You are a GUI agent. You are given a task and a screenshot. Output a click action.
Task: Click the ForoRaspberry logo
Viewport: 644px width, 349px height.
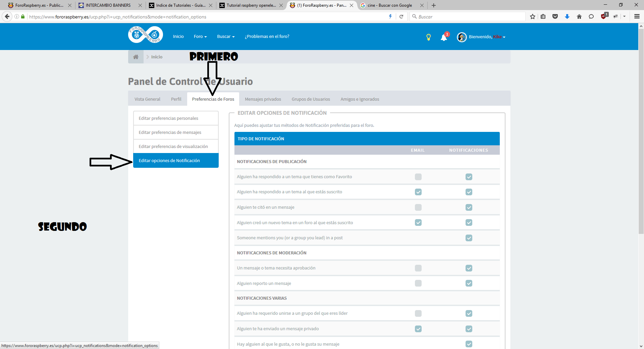point(146,35)
